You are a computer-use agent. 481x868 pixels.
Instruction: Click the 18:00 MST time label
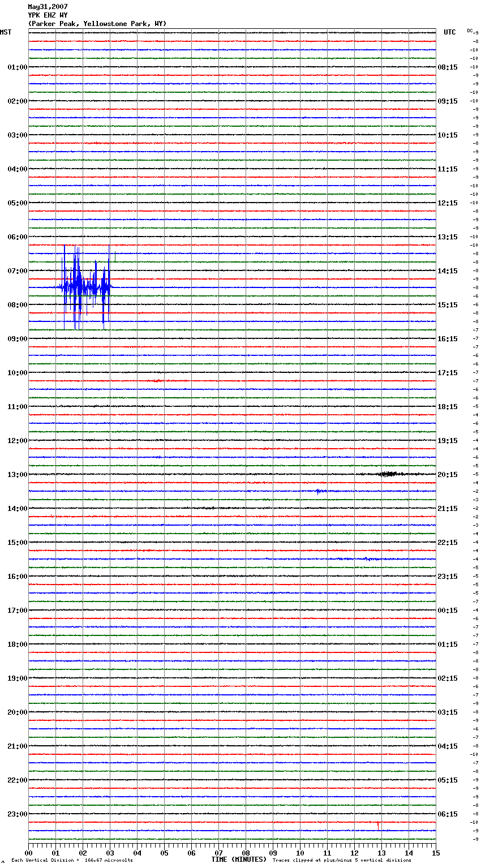coord(18,644)
